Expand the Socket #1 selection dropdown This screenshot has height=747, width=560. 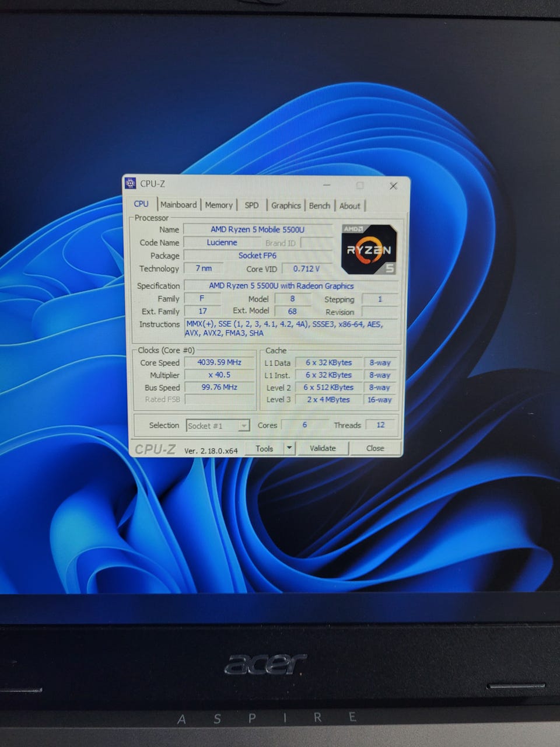pyautogui.click(x=244, y=426)
